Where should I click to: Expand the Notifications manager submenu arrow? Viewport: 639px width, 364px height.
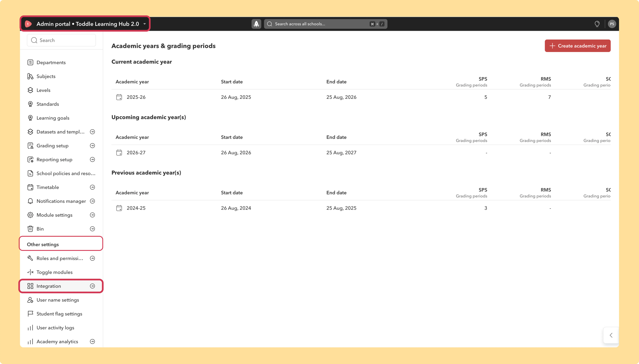pos(92,201)
